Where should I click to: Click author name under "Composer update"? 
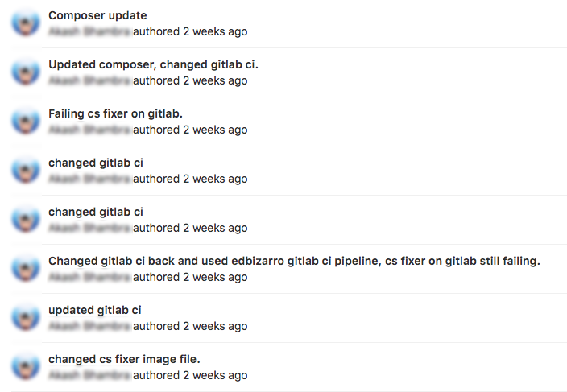(x=89, y=31)
